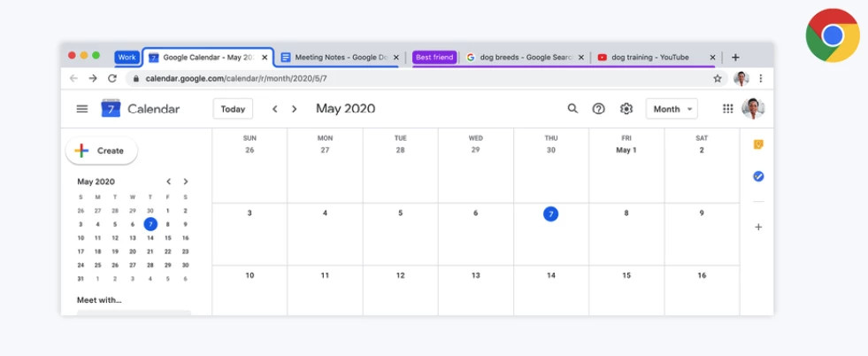Switch to the Meeting Notes tab
The width and height of the screenshot is (868, 356).
(x=340, y=57)
